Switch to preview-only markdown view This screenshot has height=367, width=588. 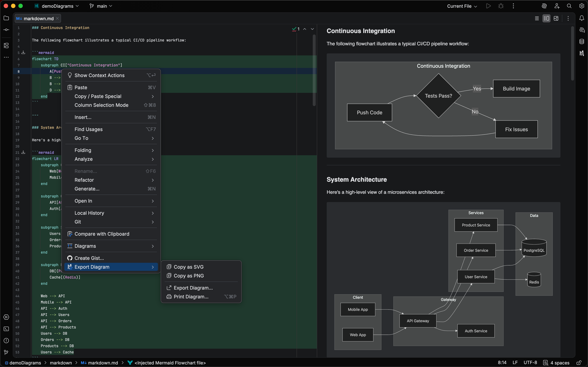coord(556,18)
